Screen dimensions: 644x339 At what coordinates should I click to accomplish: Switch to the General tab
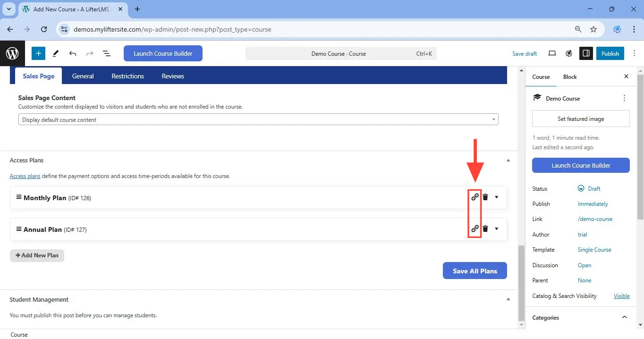click(83, 76)
